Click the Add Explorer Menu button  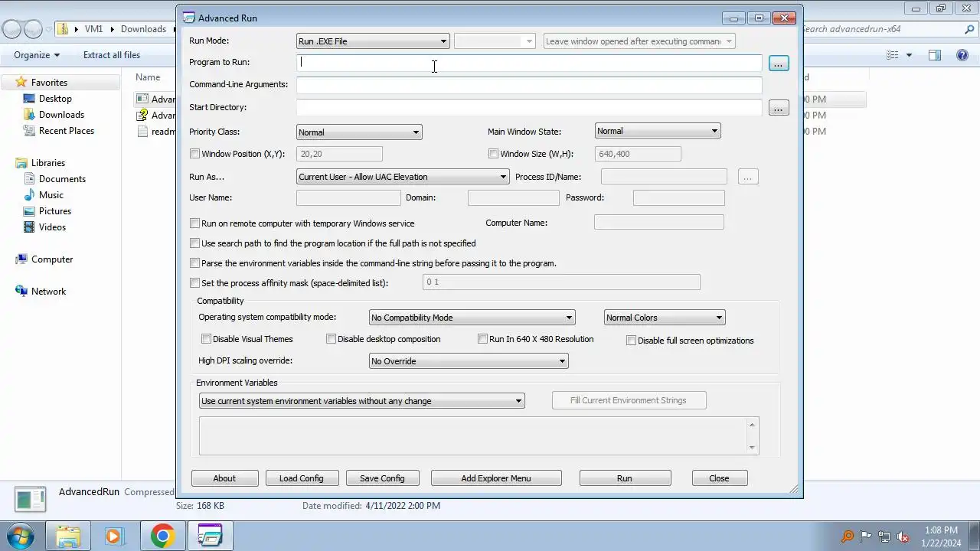tap(496, 478)
